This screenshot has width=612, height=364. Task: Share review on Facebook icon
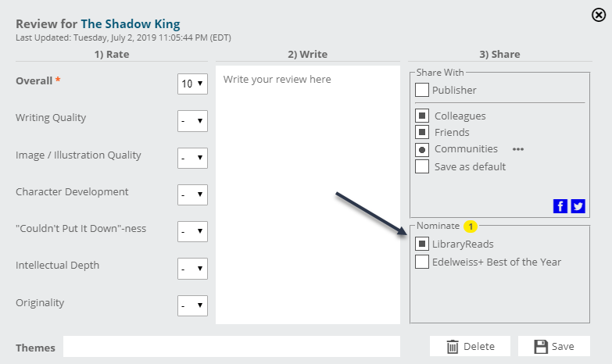560,206
